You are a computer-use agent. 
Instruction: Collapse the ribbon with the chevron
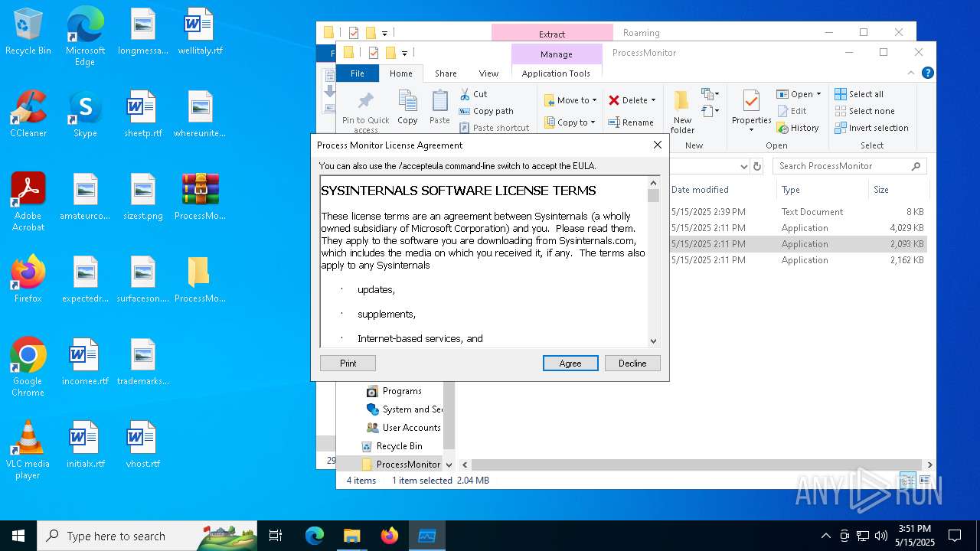click(x=911, y=73)
